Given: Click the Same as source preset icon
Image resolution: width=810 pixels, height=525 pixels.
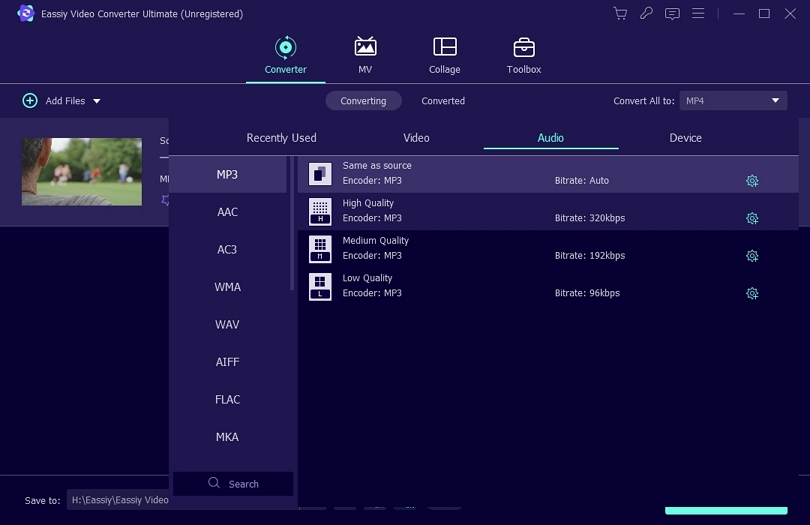Looking at the screenshot, I should 320,174.
